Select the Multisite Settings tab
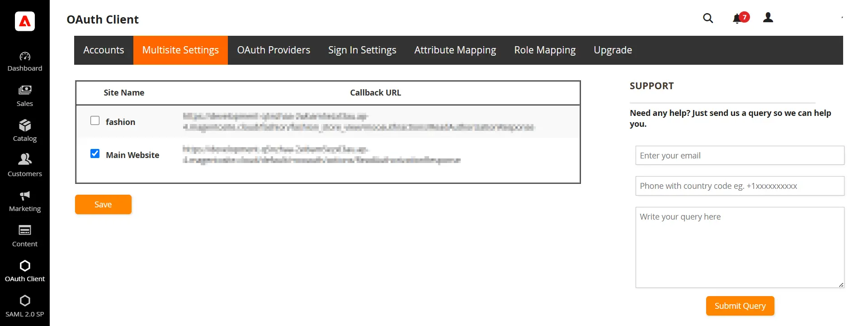Image resolution: width=868 pixels, height=326 pixels. click(x=180, y=50)
